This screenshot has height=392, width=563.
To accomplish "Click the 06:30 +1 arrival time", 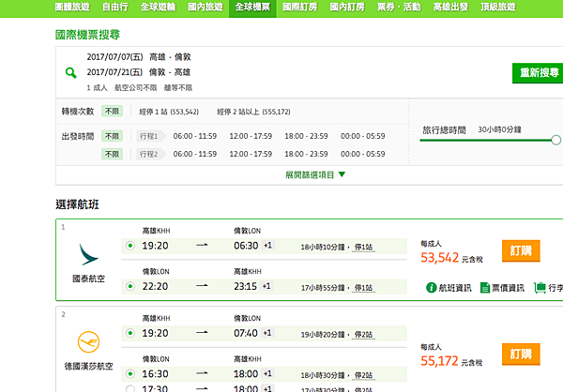I will tap(253, 246).
